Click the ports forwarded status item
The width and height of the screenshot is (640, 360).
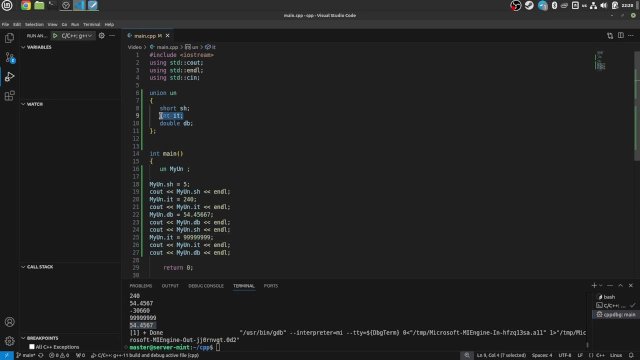(x=81, y=356)
